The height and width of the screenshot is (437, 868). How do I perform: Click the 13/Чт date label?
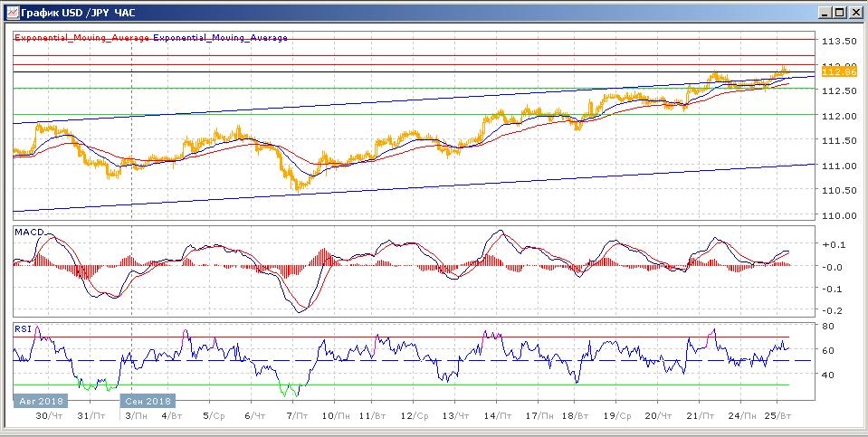coord(455,415)
